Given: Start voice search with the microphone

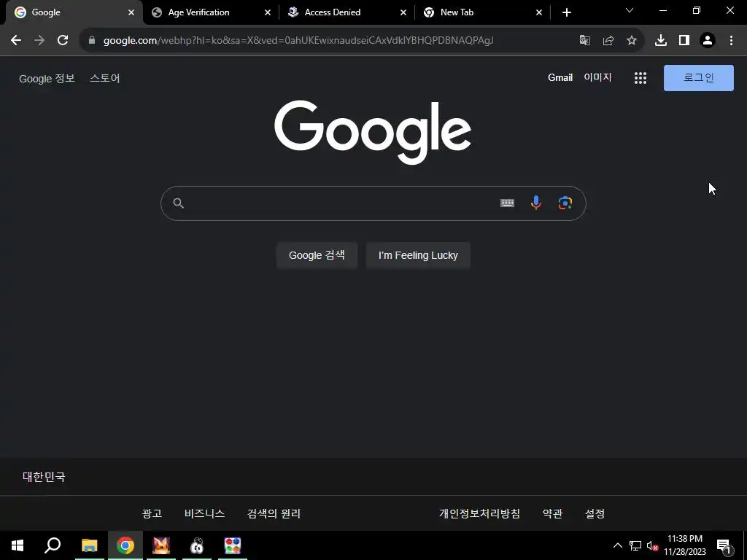Looking at the screenshot, I should point(536,203).
